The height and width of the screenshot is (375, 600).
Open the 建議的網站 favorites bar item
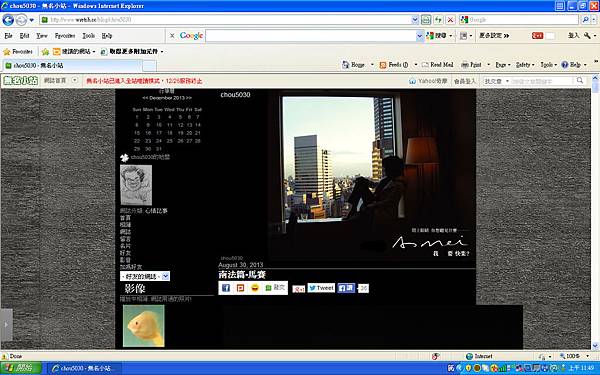click(x=73, y=52)
